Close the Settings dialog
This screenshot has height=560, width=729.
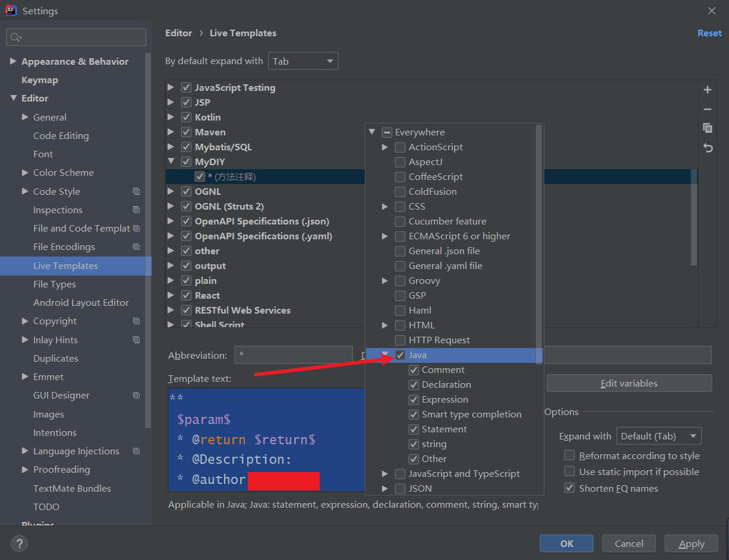712,11
